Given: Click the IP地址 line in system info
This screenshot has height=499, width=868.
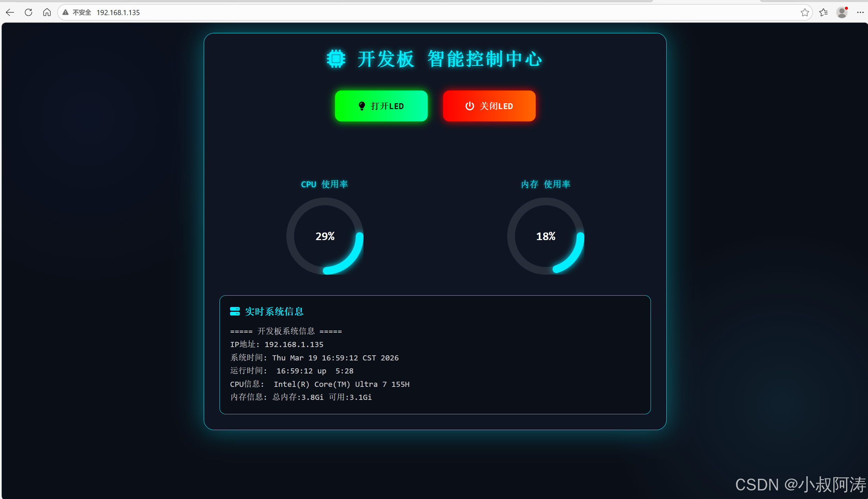Looking at the screenshot, I should pos(277,344).
